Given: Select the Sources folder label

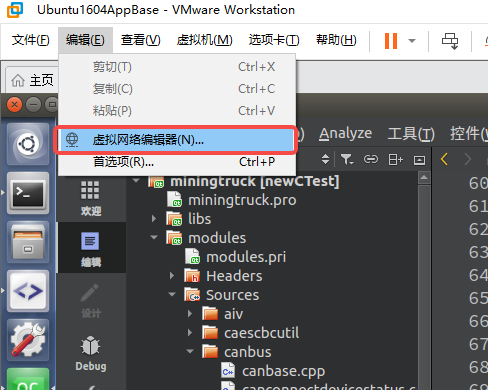Looking at the screenshot, I should point(232,295).
